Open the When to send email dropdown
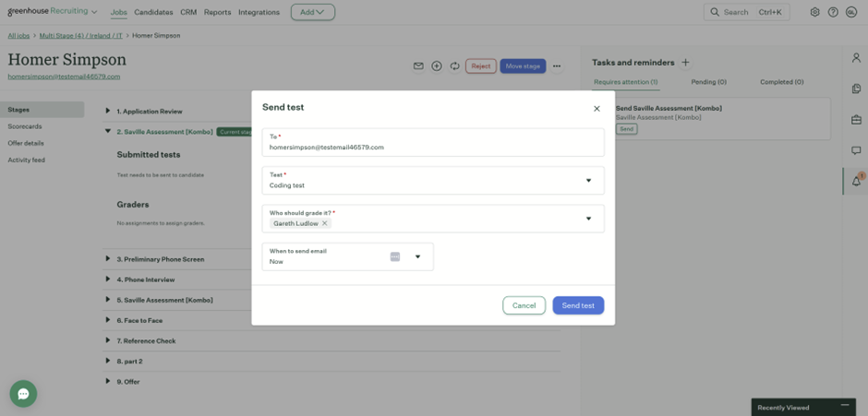This screenshot has height=416, width=868. (x=417, y=257)
